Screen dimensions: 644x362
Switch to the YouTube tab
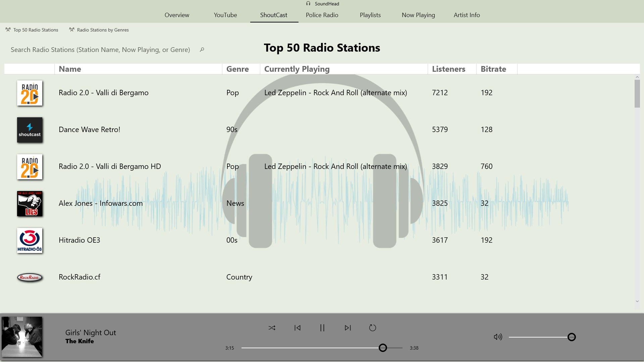(225, 15)
